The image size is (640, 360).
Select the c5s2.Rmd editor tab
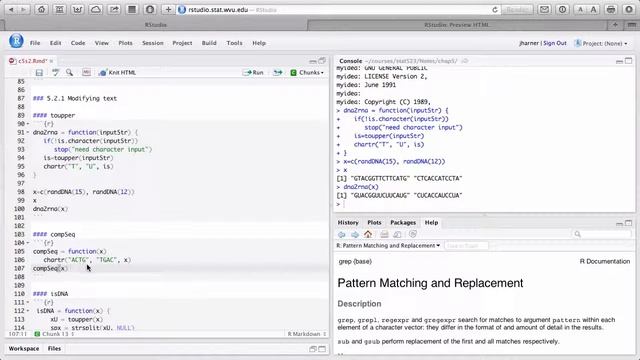click(x=31, y=61)
